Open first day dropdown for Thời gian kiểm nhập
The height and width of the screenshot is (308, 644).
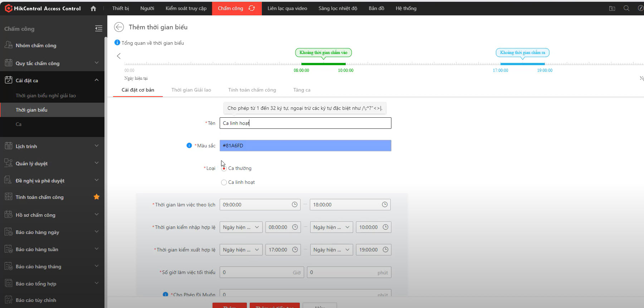(x=241, y=227)
